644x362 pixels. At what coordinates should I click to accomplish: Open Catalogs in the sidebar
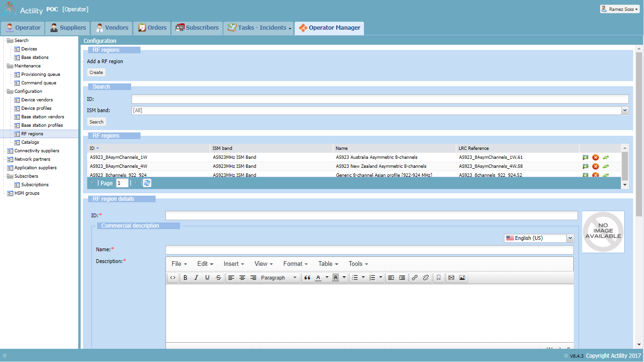[30, 142]
